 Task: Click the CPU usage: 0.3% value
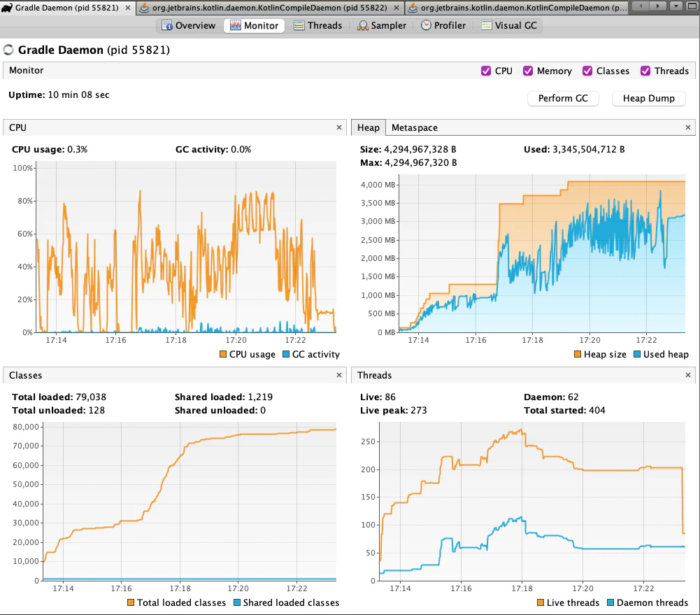[x=50, y=149]
